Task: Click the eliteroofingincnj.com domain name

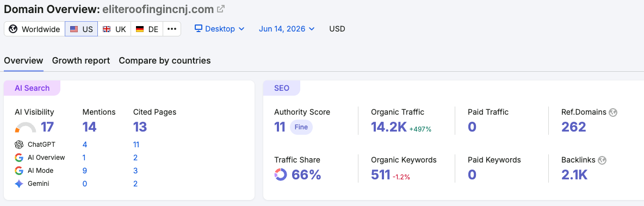Action: pos(158,9)
